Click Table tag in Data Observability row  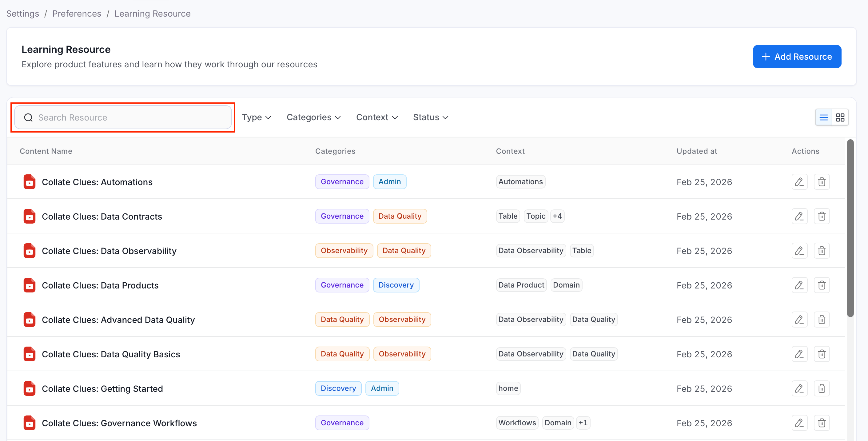[582, 250]
